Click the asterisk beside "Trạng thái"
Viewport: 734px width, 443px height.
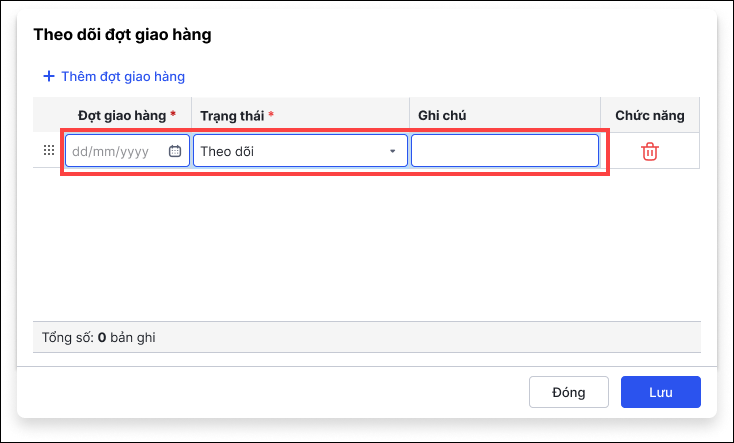click(271, 115)
